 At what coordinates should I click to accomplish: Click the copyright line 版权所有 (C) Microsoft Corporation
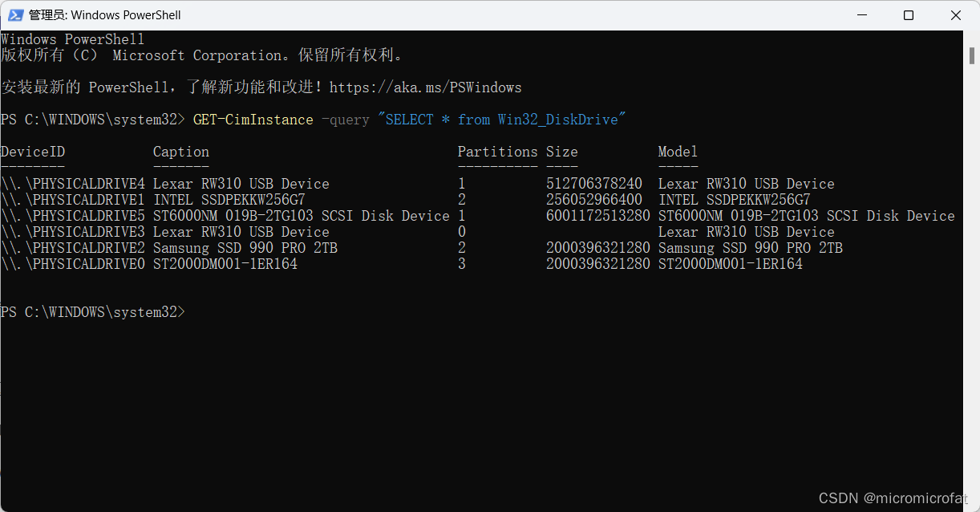200,55
